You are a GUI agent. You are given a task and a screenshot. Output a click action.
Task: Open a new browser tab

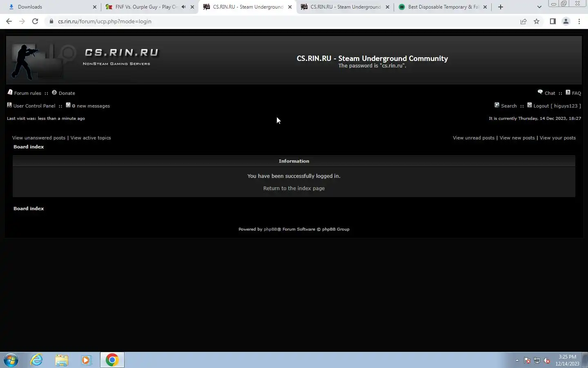500,7
